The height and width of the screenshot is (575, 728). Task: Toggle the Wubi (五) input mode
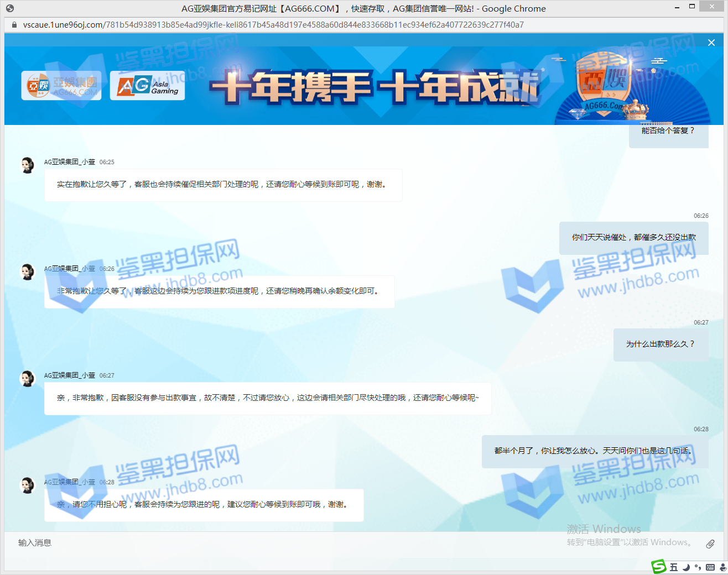click(x=673, y=567)
